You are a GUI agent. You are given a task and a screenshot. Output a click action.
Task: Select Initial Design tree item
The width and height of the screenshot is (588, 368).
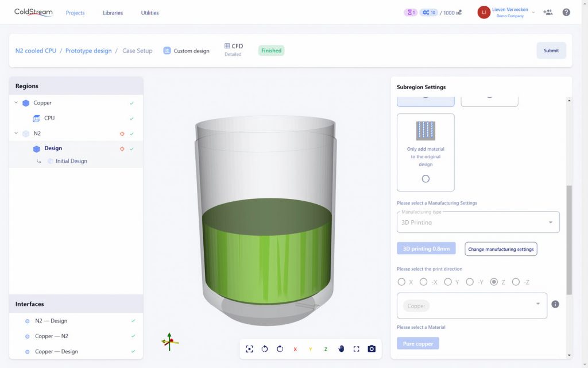point(71,161)
